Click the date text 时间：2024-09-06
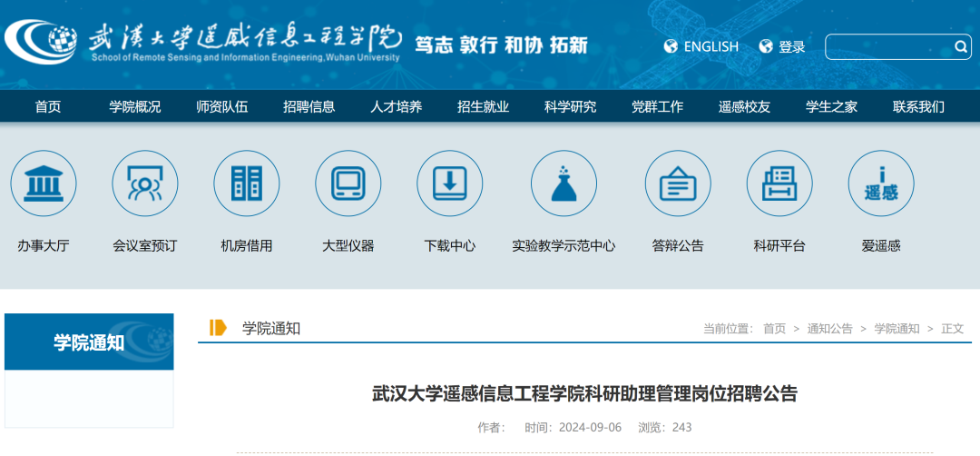 [573, 427]
